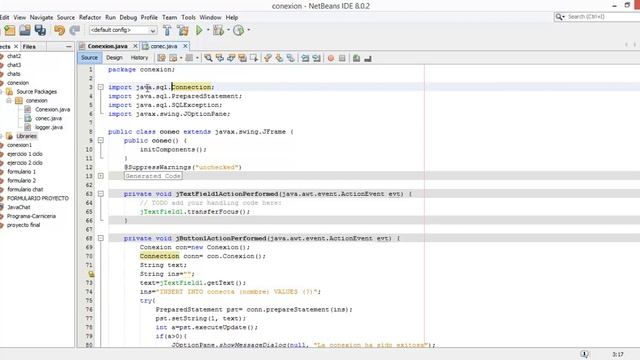Toggle Highlight Search in editor toolbar
The width and height of the screenshot is (640, 360).
tap(243, 58)
